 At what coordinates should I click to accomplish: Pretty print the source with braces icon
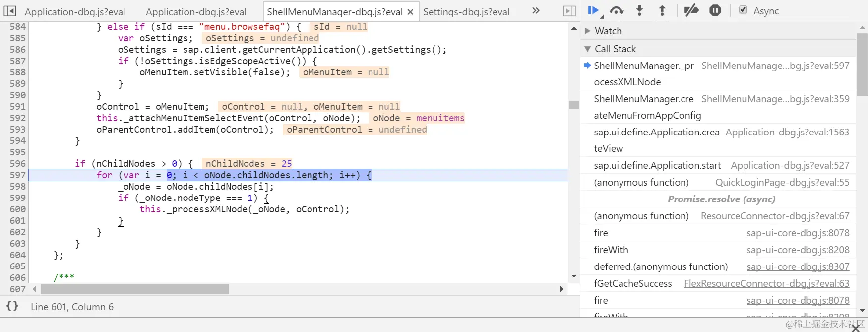tap(12, 306)
